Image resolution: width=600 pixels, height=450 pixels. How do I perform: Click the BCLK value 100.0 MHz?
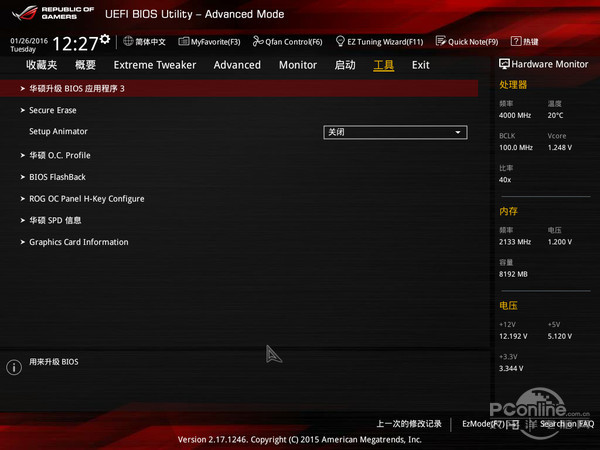(516, 147)
